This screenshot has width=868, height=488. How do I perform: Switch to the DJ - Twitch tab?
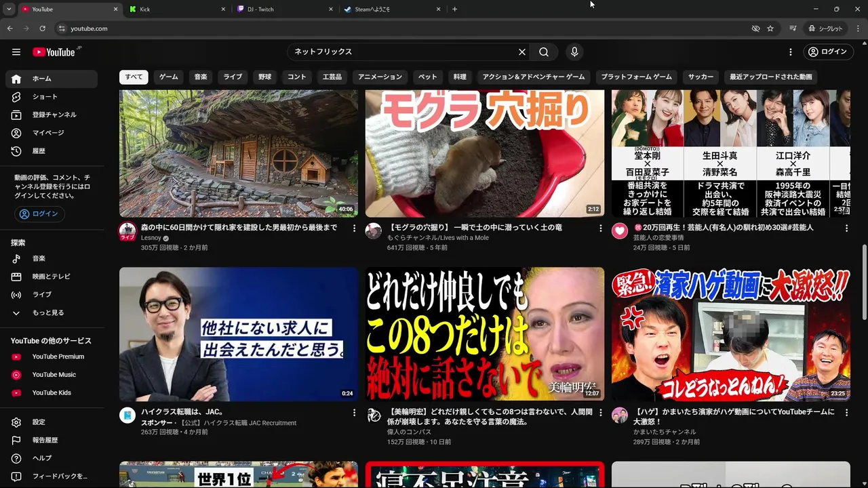pyautogui.click(x=285, y=9)
